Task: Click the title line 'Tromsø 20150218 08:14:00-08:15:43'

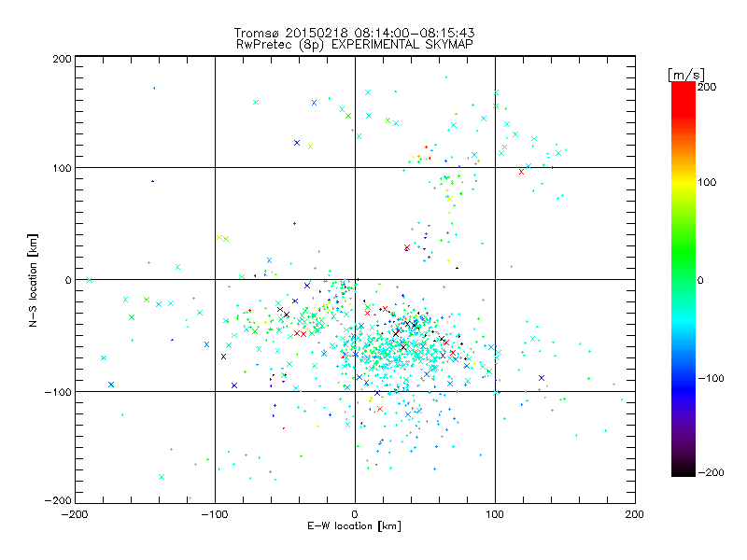Action: tap(354, 33)
